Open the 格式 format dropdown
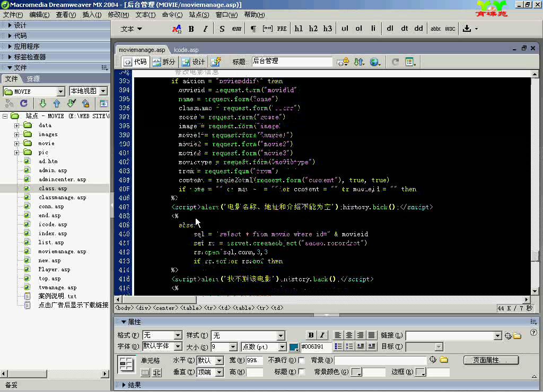The width and height of the screenshot is (543, 392). click(162, 335)
